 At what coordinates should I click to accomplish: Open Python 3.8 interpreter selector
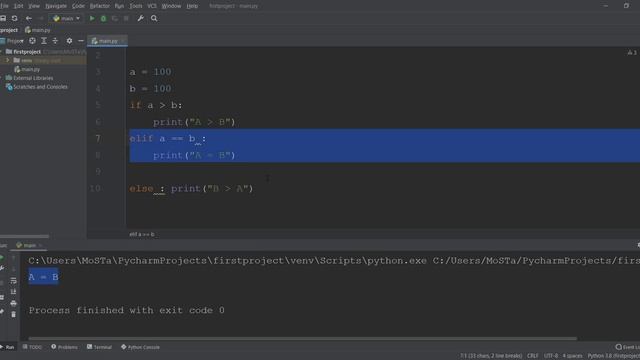pos(613,356)
